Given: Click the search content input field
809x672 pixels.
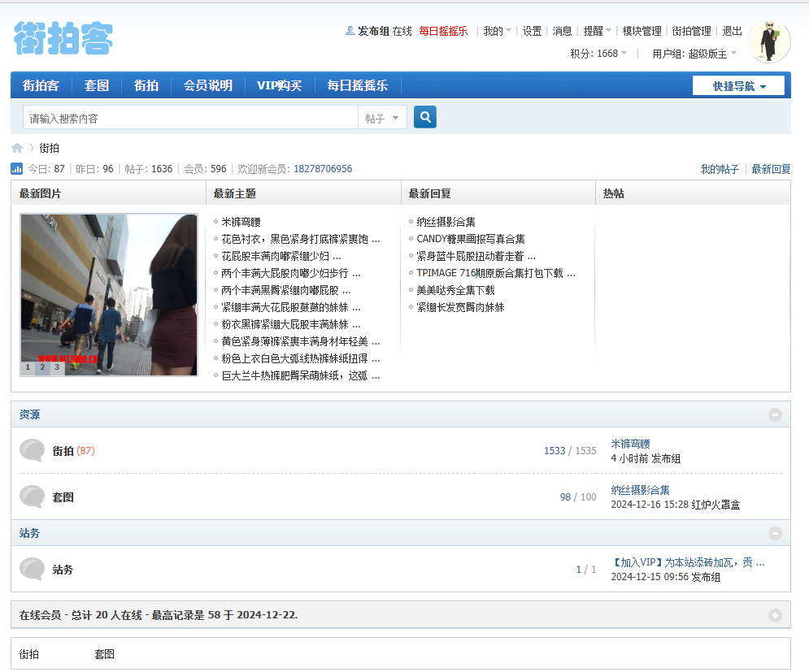Looking at the screenshot, I should pyautogui.click(x=189, y=119).
